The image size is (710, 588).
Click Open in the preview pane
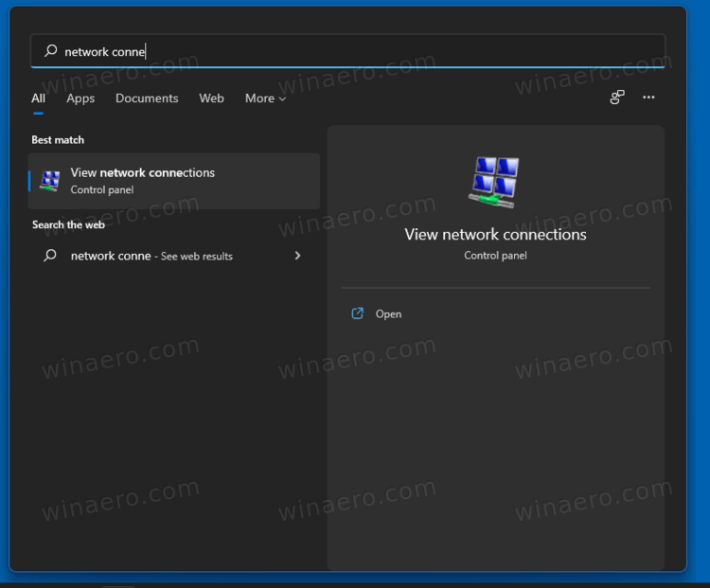coord(495,313)
